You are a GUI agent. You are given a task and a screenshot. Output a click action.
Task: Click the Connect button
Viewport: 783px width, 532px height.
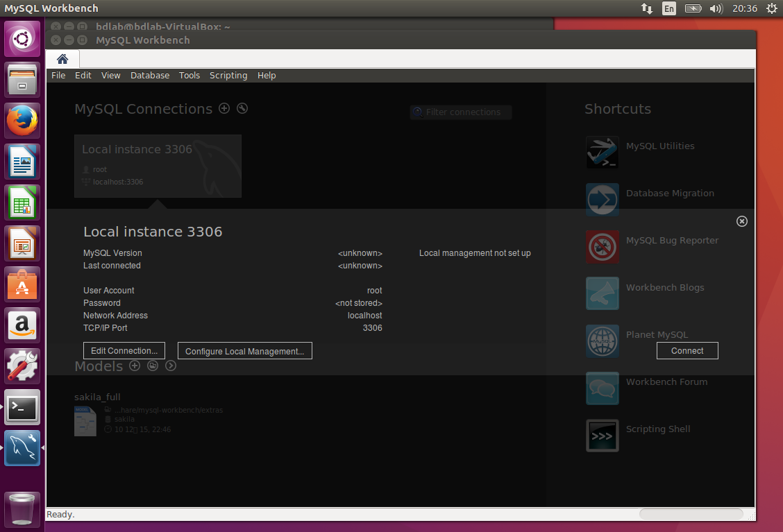coord(687,351)
